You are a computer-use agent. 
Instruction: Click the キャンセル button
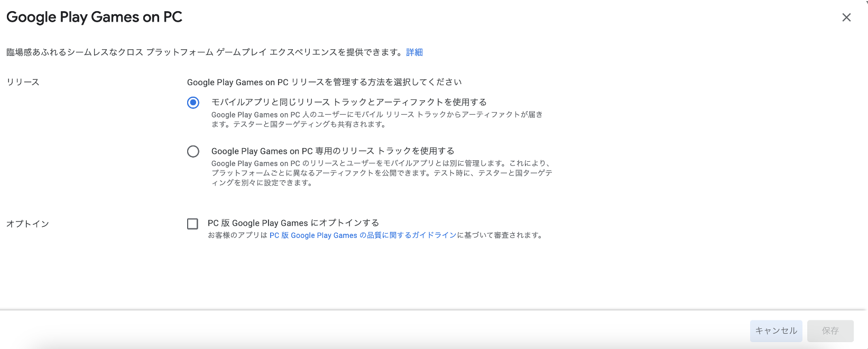click(775, 330)
